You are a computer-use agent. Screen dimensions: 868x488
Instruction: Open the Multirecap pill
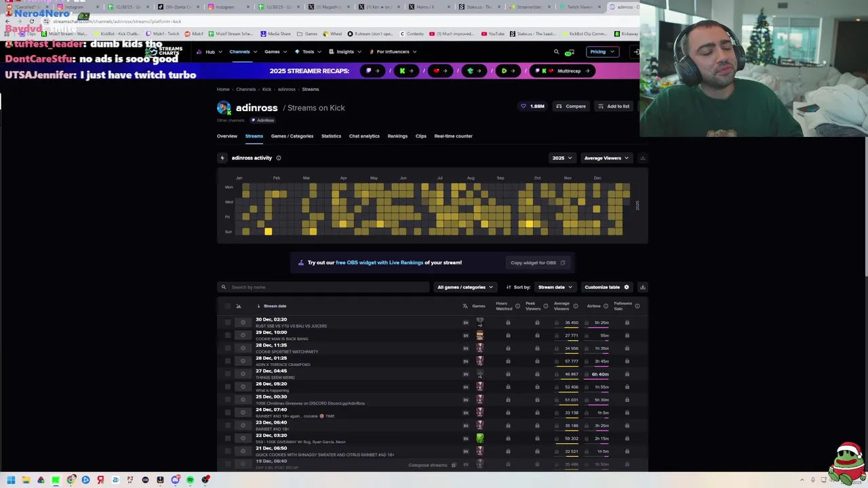click(564, 70)
